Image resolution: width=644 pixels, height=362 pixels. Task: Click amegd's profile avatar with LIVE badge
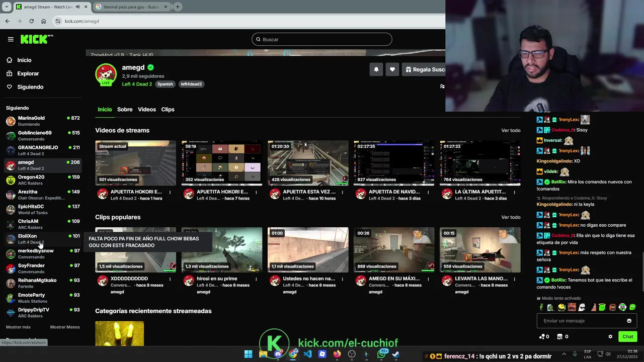coord(106,74)
